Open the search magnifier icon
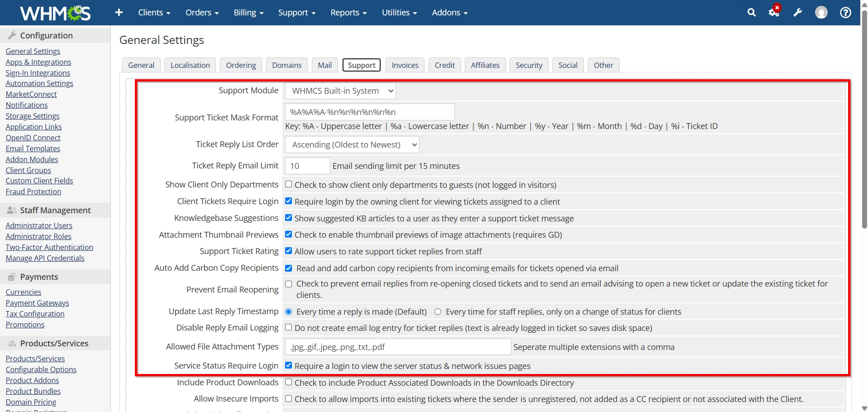Screen dimensions: 868x412 tap(751, 13)
